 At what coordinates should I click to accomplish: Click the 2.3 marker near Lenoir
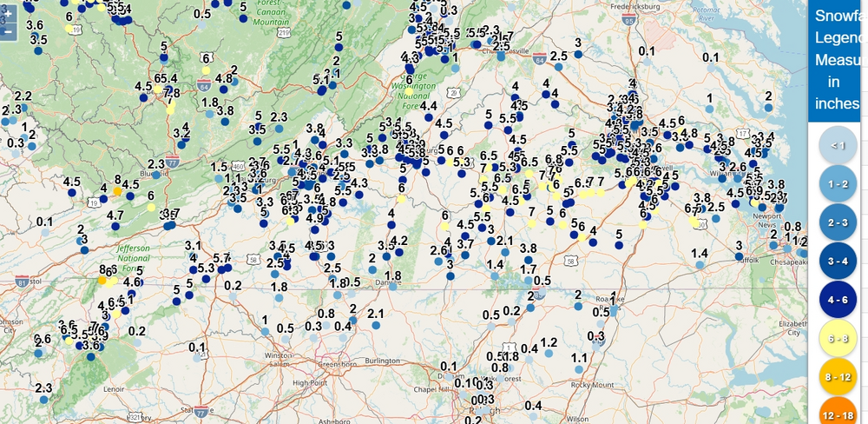coord(43,398)
